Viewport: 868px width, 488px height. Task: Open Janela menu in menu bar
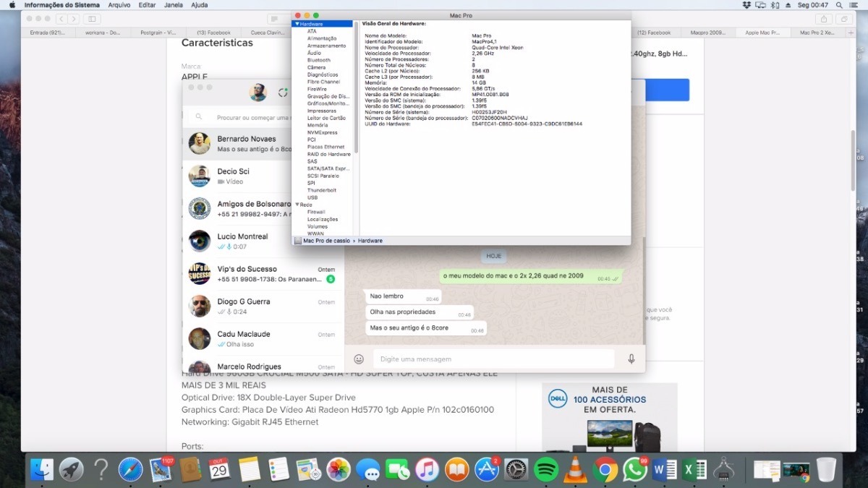[174, 5]
